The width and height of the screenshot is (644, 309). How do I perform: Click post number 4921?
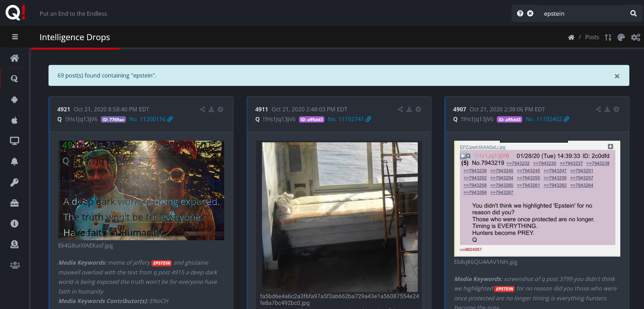(x=63, y=109)
